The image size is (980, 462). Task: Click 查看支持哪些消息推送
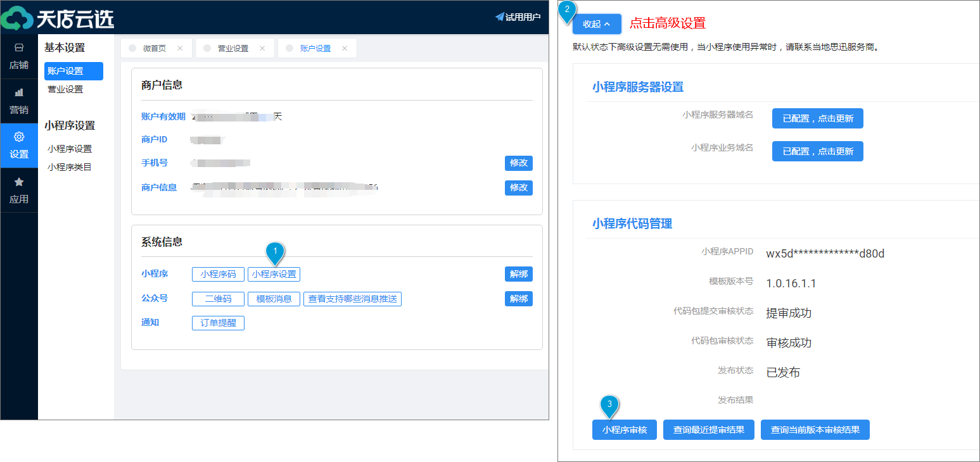point(352,299)
